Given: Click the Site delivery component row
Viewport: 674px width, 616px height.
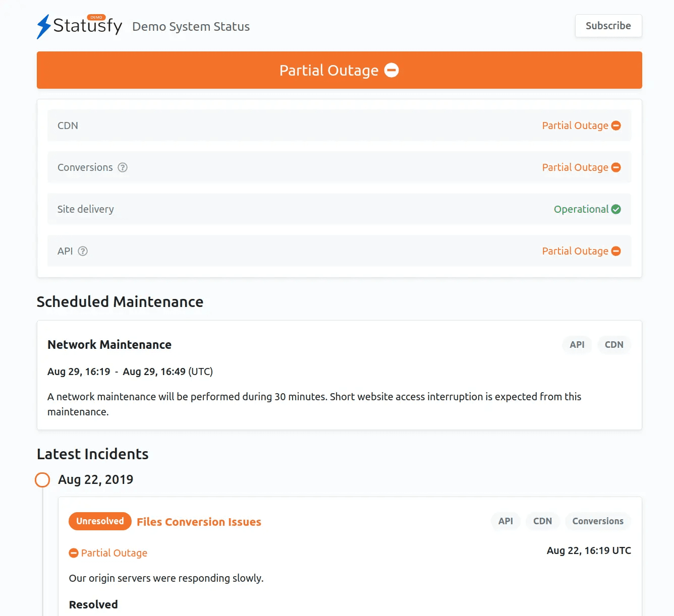Looking at the screenshot, I should 303,209.
